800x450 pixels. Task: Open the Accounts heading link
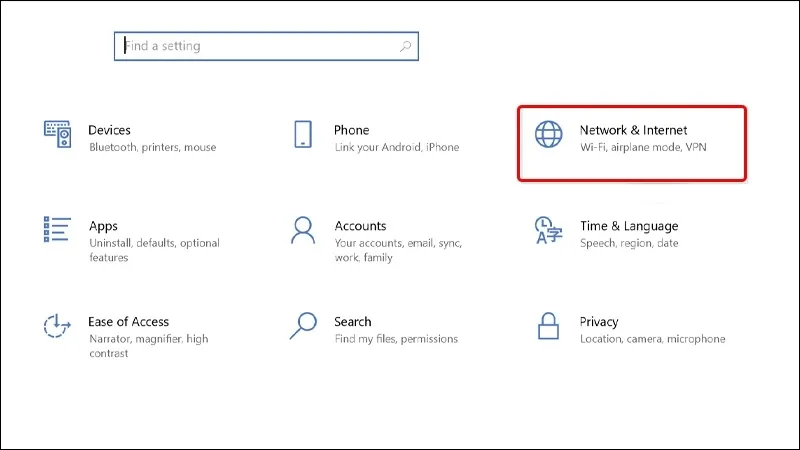(360, 226)
